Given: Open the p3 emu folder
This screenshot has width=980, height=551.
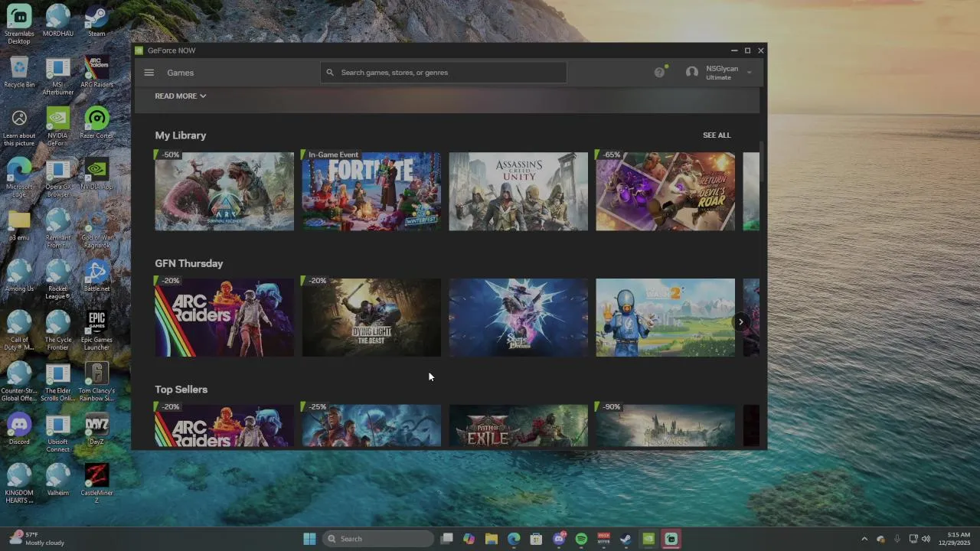Looking at the screenshot, I should point(19,226).
